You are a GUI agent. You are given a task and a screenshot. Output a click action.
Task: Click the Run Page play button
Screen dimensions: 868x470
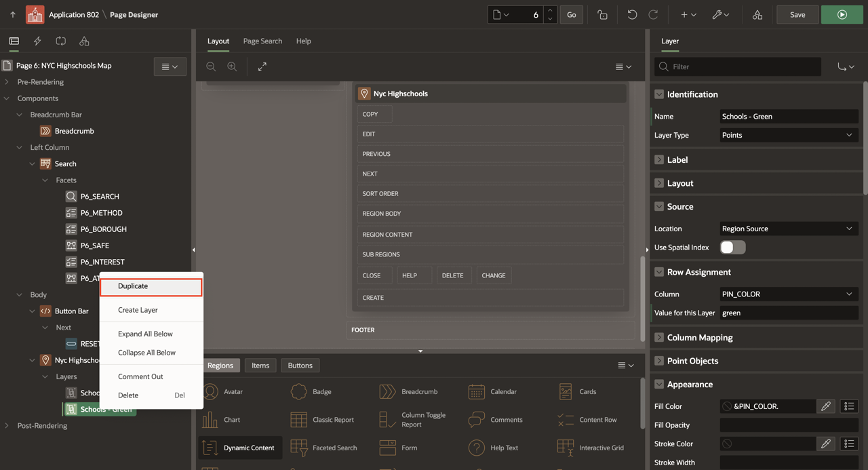click(x=842, y=14)
